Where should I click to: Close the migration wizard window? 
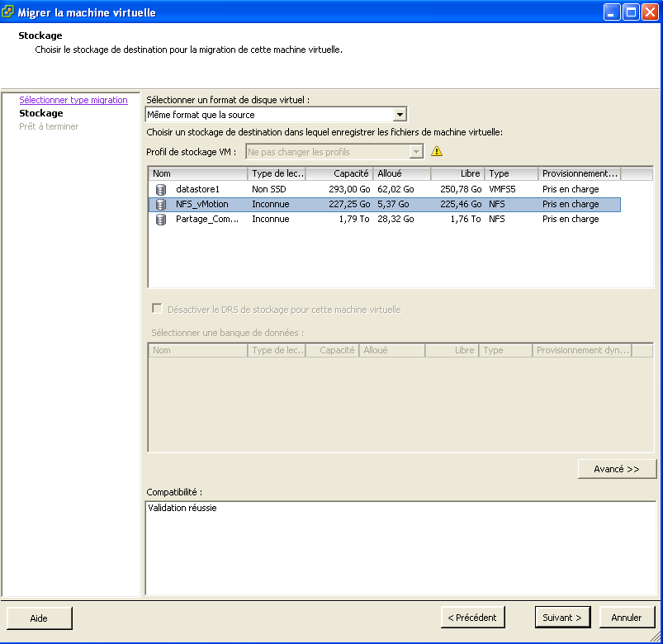pos(650,12)
